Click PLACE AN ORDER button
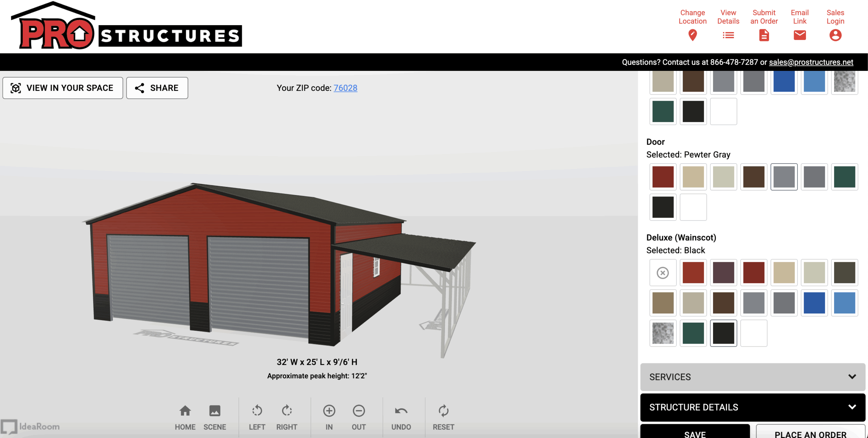868x438 pixels. pos(810,433)
